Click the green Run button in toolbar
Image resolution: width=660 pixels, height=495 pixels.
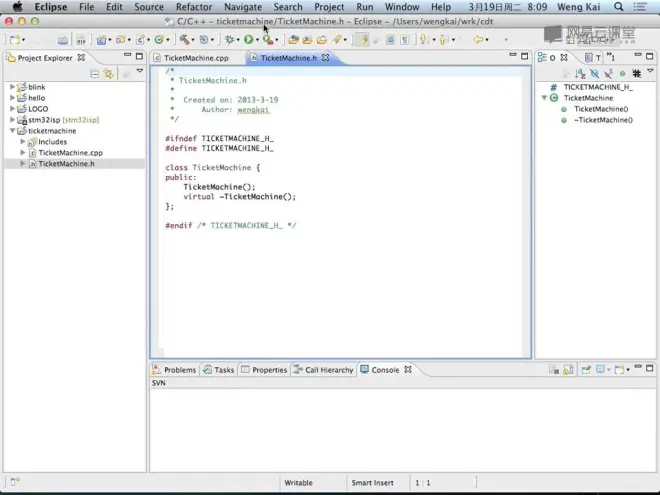[247, 40]
